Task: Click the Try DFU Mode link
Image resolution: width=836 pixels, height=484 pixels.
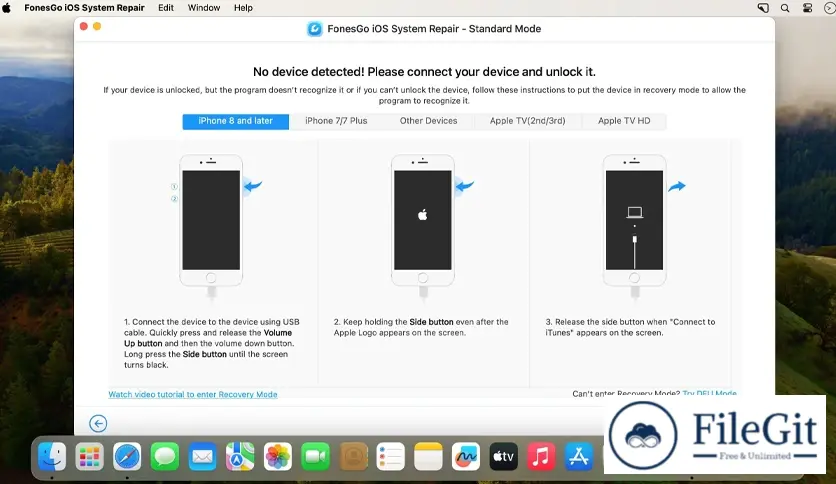Action: pos(709,393)
